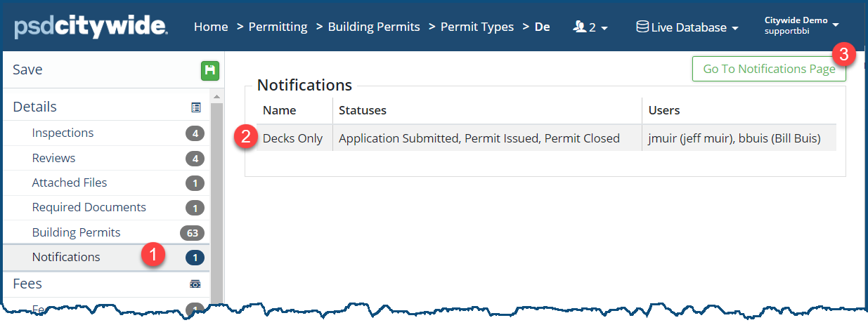The width and height of the screenshot is (868, 325).
Task: Click the psd citywide logo
Action: click(x=91, y=27)
